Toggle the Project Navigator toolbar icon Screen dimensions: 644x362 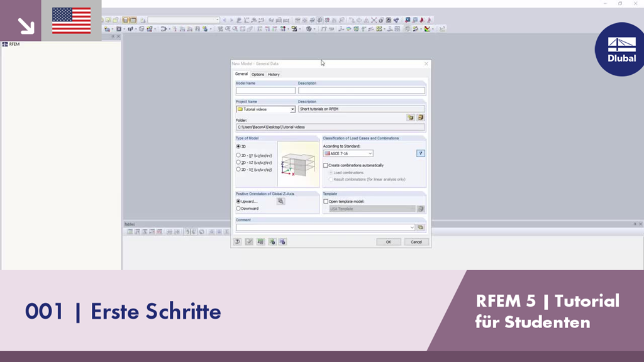tap(126, 19)
